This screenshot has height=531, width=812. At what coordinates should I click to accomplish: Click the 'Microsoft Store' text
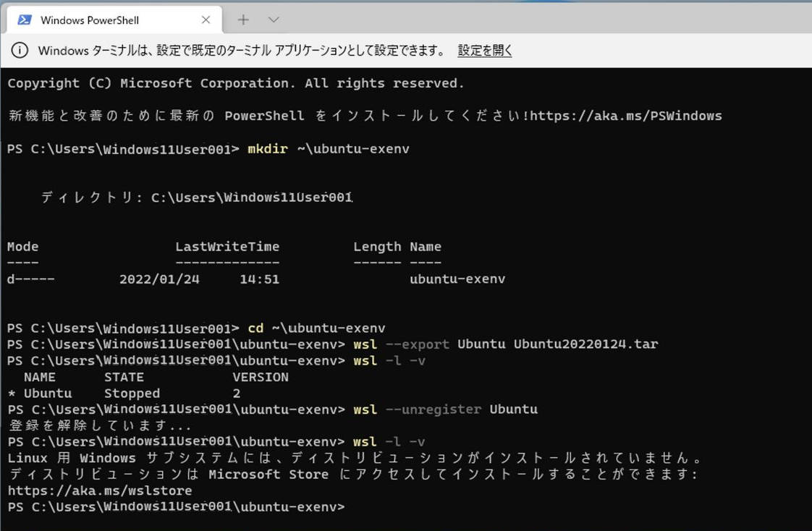pos(268,474)
